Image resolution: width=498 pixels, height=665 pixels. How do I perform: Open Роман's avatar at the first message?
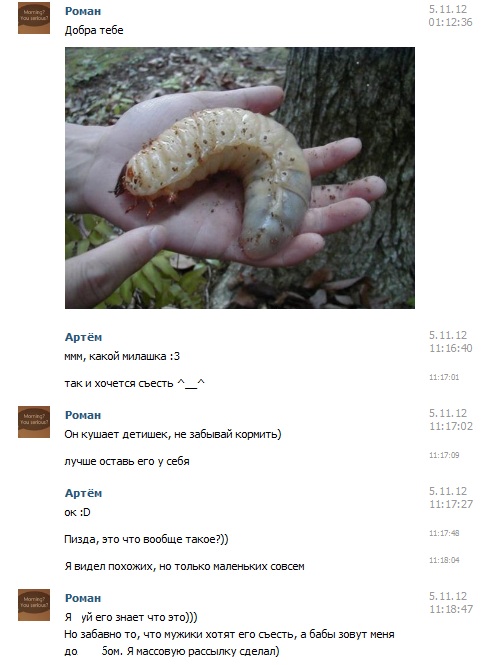pos(34,18)
